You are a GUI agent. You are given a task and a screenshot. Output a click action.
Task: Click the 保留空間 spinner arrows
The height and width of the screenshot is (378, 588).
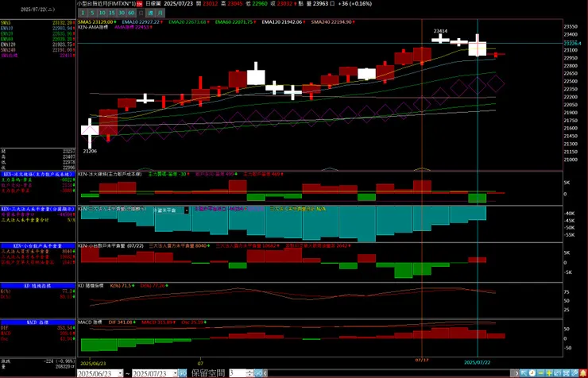(250, 373)
